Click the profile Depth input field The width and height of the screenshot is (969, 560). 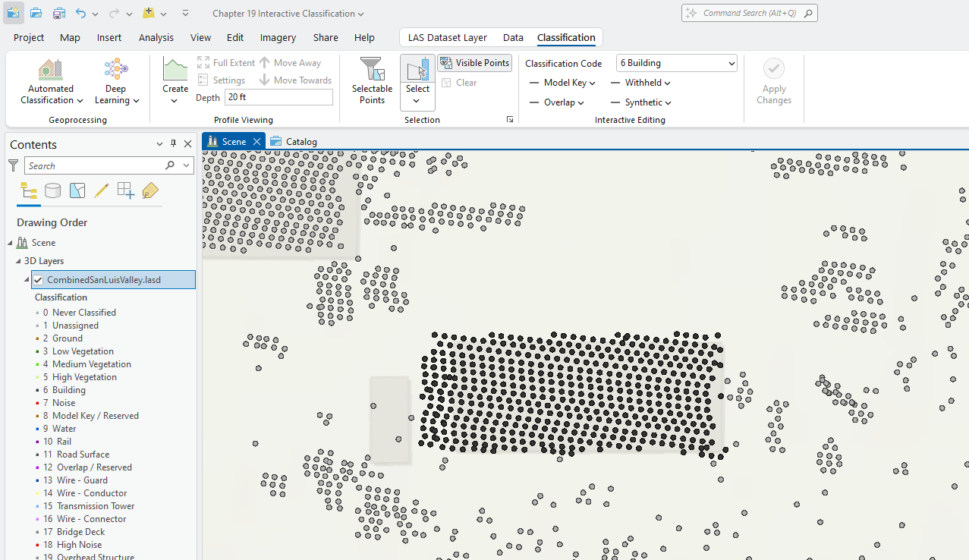coord(278,97)
